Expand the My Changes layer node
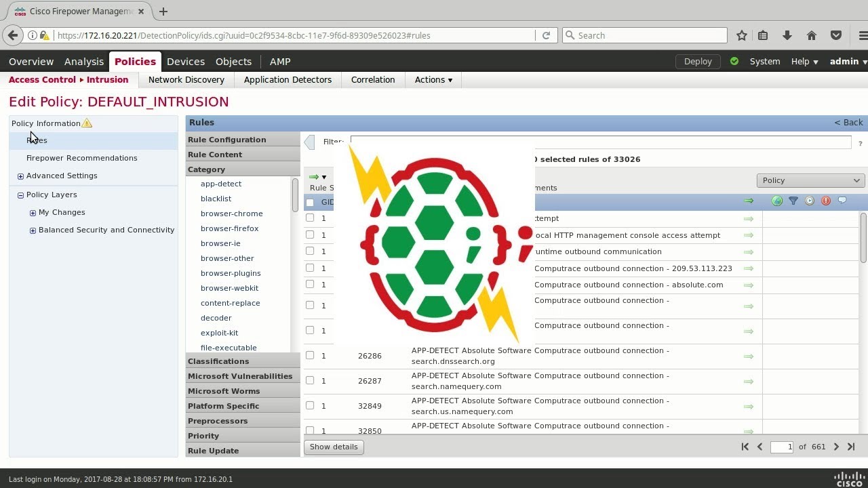The image size is (868, 488). coord(33,213)
